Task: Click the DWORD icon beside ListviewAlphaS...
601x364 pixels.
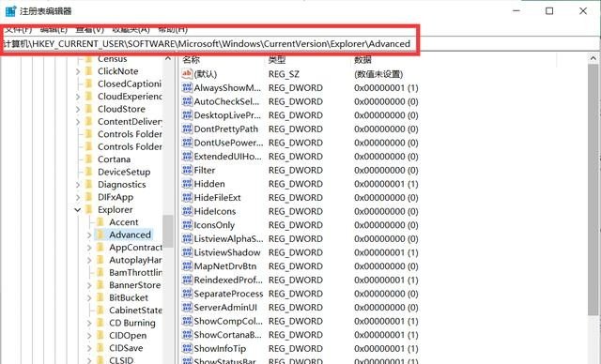Action: 187,239
